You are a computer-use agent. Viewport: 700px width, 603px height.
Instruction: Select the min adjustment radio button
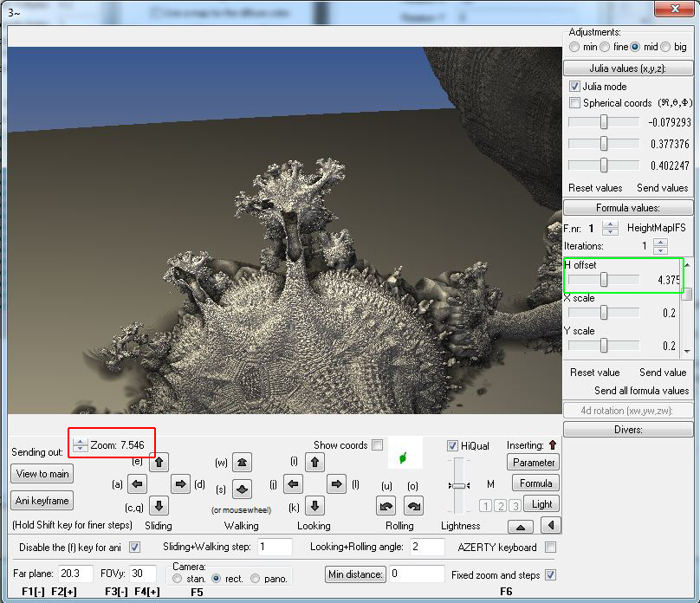coord(574,47)
